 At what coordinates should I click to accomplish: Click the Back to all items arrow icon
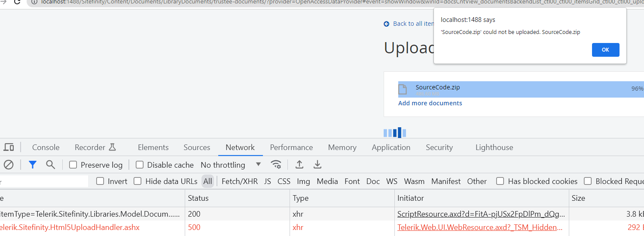[x=387, y=24]
